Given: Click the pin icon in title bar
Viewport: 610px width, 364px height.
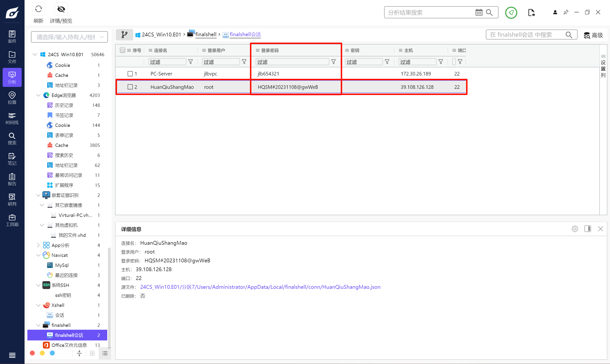Looking at the screenshot, I should 566,12.
